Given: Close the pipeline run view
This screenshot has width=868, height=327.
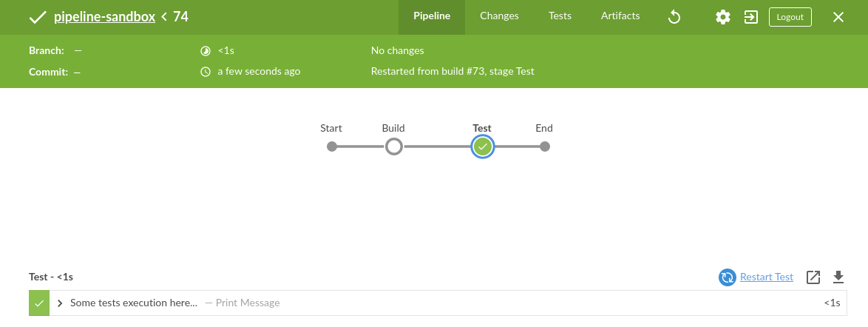Looking at the screenshot, I should point(838,17).
